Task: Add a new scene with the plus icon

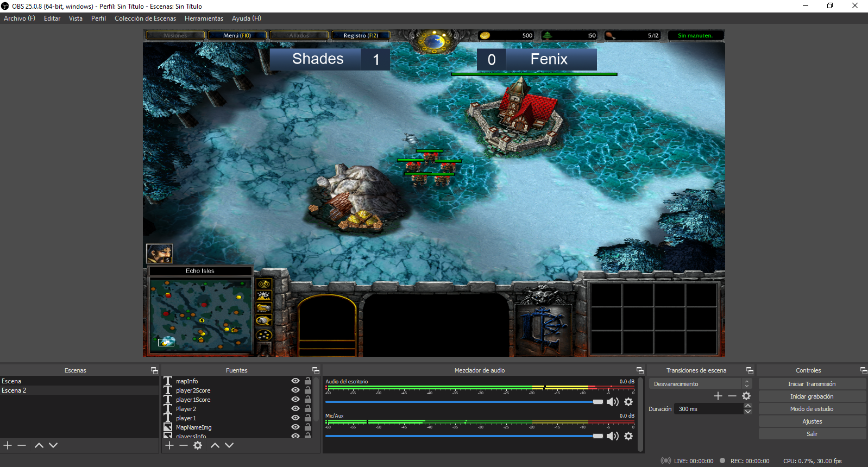Action: 8,445
